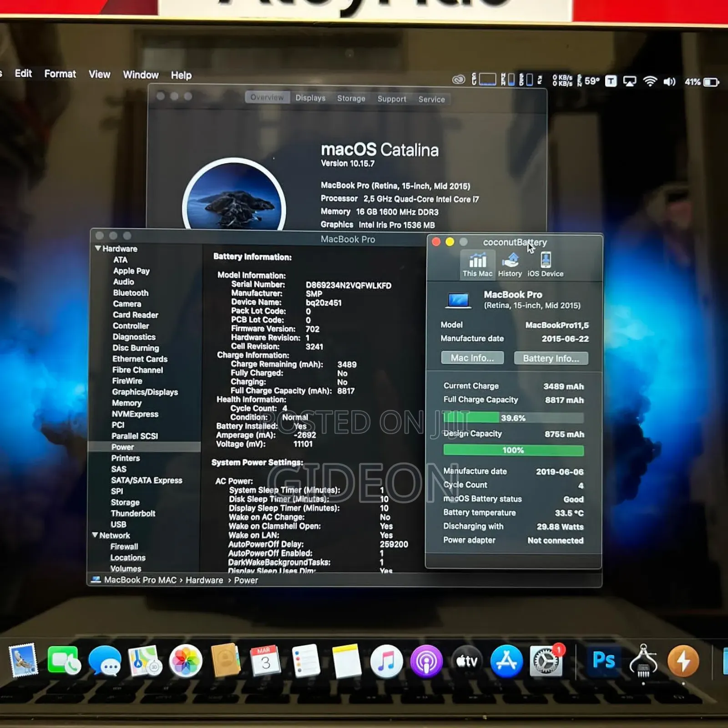Select Graphics/Displays in the sidebar
The width and height of the screenshot is (728, 728).
(x=145, y=392)
